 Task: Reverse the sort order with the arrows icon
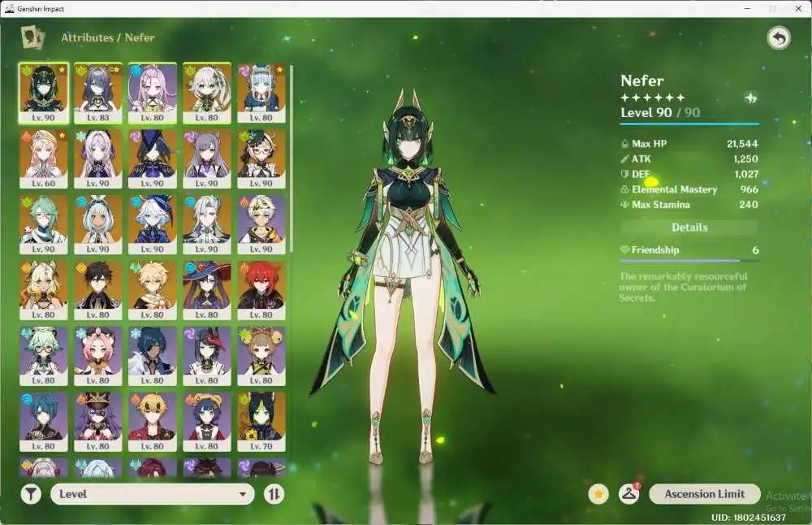pos(274,494)
